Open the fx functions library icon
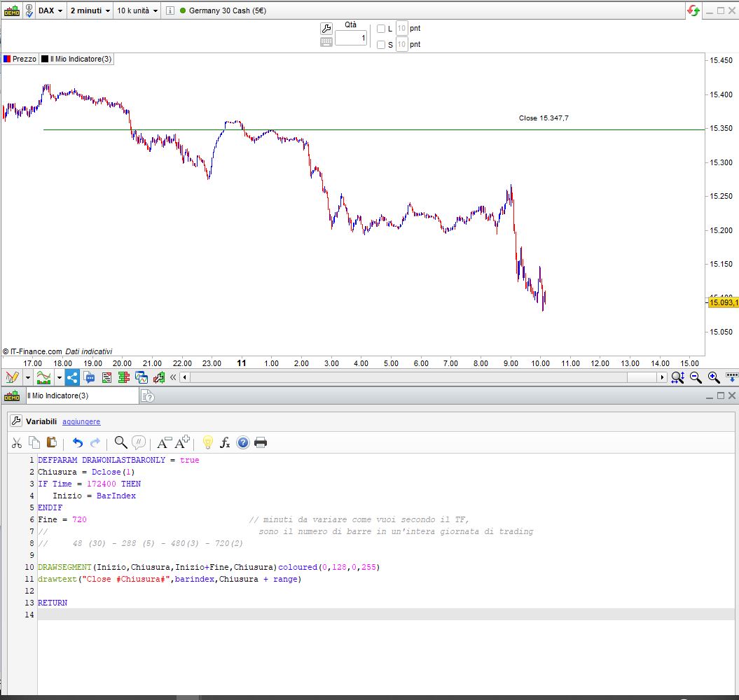The image size is (739, 700). [225, 443]
